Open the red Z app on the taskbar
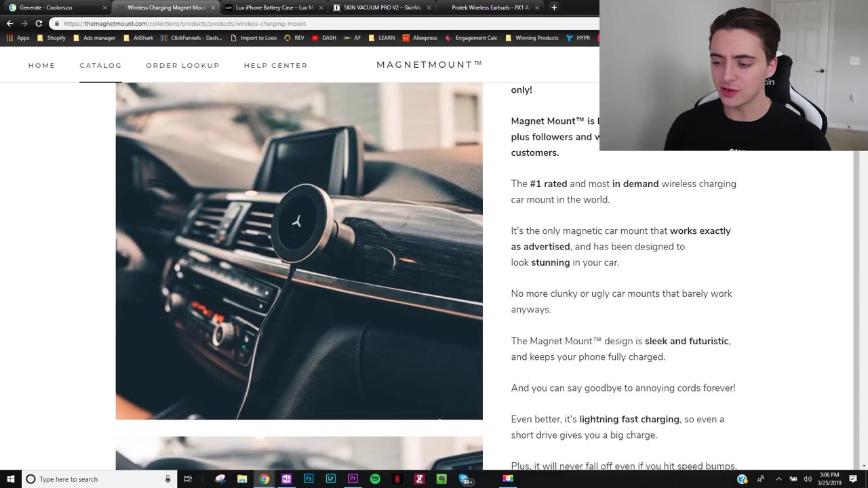Viewport: 868px width, 488px height. (x=419, y=479)
